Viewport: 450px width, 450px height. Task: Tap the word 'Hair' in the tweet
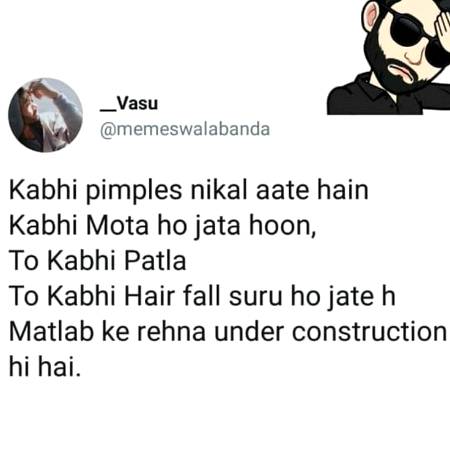(149, 296)
